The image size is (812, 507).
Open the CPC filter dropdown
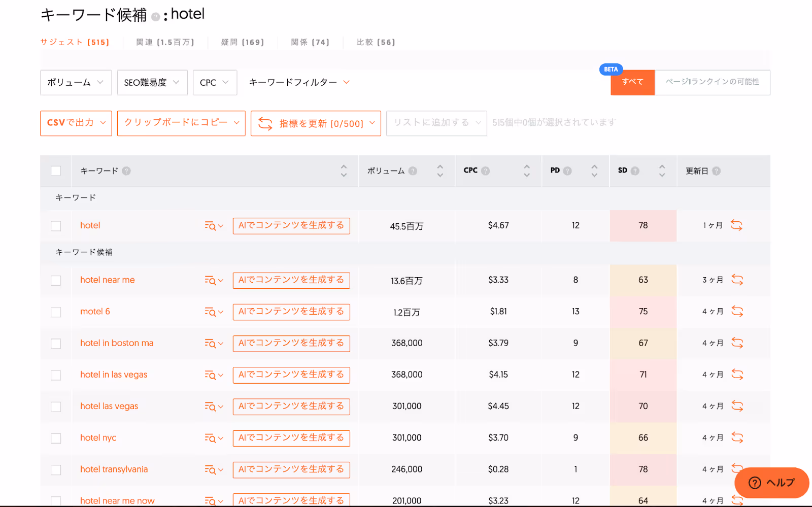[215, 82]
